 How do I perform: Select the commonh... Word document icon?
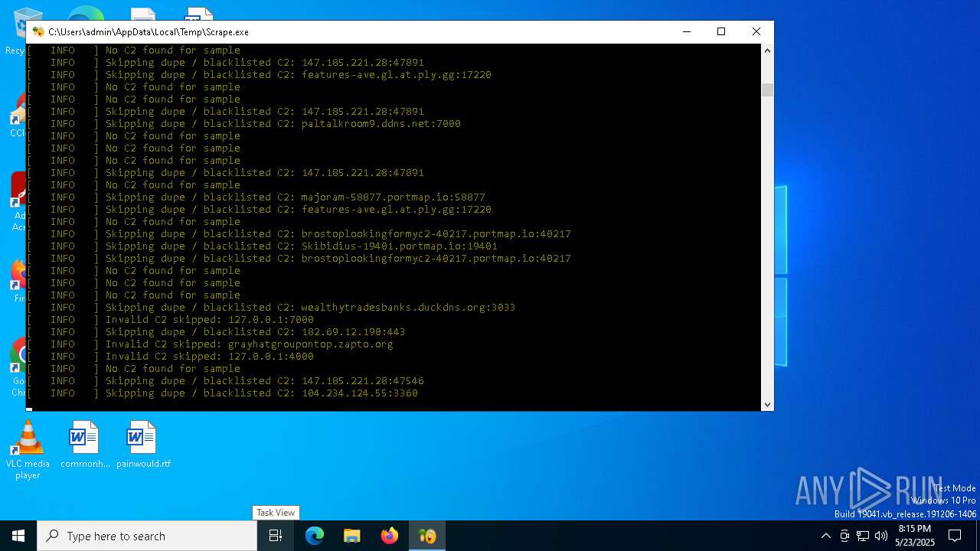point(85,445)
